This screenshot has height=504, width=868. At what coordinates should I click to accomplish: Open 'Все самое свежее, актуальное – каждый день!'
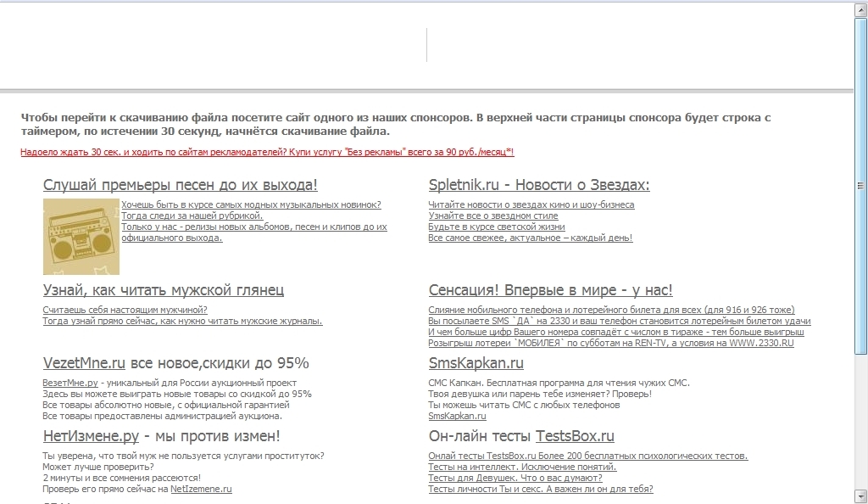(x=531, y=238)
